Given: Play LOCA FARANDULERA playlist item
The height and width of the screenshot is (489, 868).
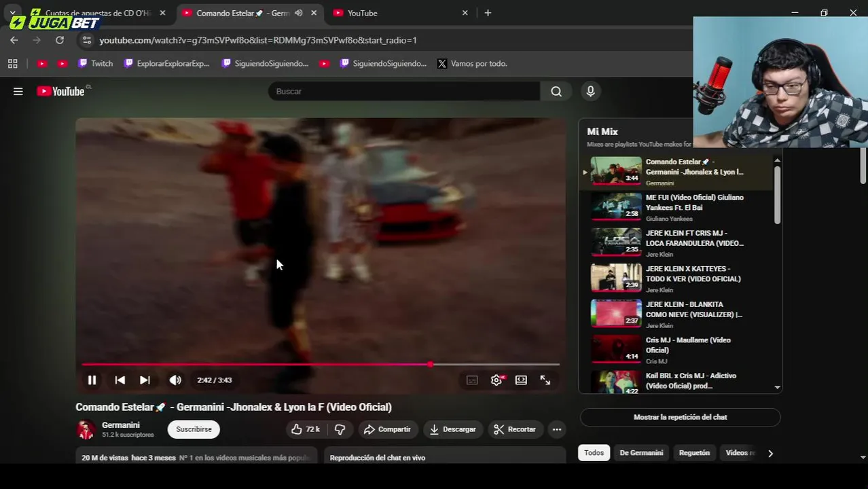Looking at the screenshot, I should click(676, 242).
